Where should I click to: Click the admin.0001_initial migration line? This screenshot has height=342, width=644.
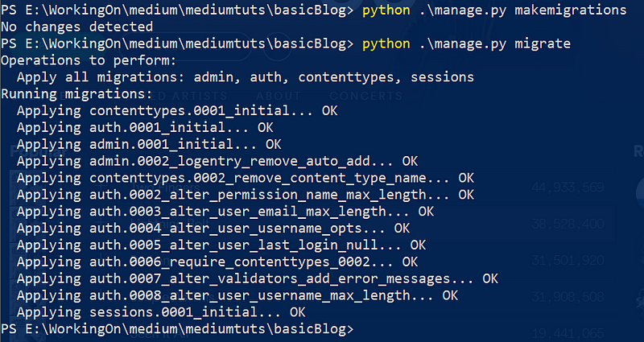click(x=149, y=145)
